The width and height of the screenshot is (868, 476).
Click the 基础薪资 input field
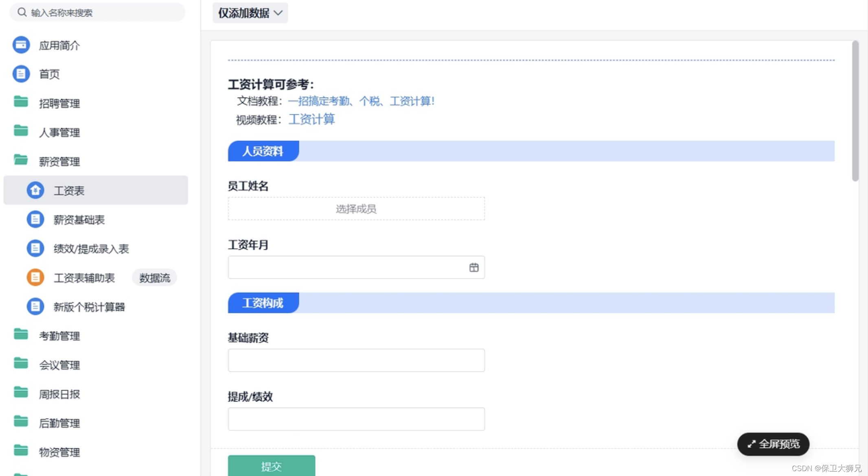point(356,360)
